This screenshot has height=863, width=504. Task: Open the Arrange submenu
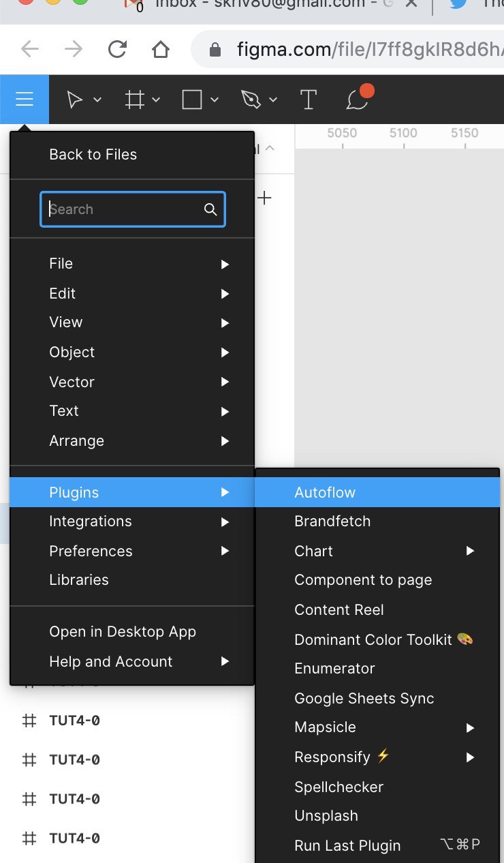pos(132,441)
